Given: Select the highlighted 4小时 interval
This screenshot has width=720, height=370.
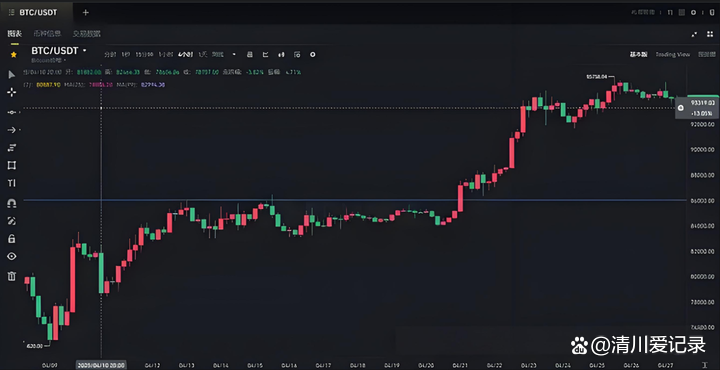Looking at the screenshot, I should [186, 55].
